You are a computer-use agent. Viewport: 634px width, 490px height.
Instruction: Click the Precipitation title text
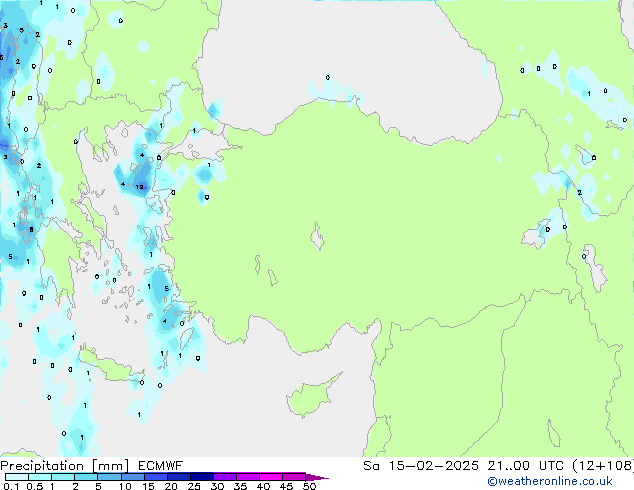coord(42,466)
